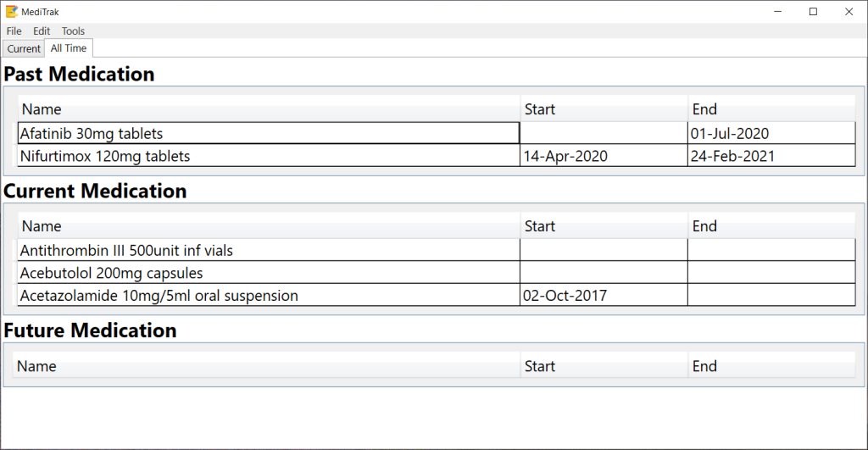
Task: Select the All Time tab
Action: click(x=69, y=48)
